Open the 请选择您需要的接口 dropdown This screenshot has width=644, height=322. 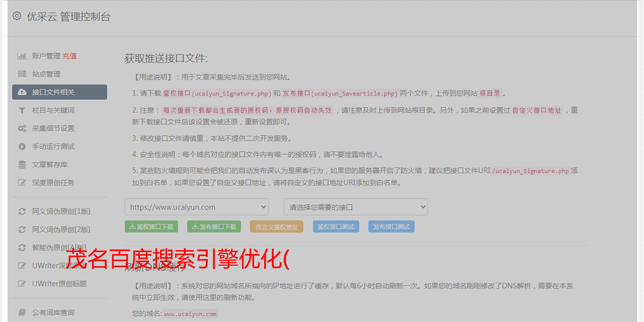tap(356, 207)
